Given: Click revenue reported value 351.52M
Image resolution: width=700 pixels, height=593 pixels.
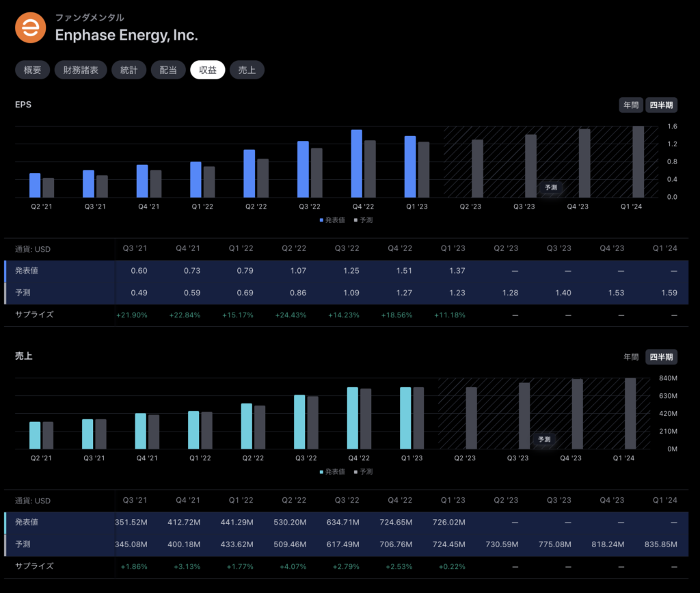Looking at the screenshot, I should point(131,523).
